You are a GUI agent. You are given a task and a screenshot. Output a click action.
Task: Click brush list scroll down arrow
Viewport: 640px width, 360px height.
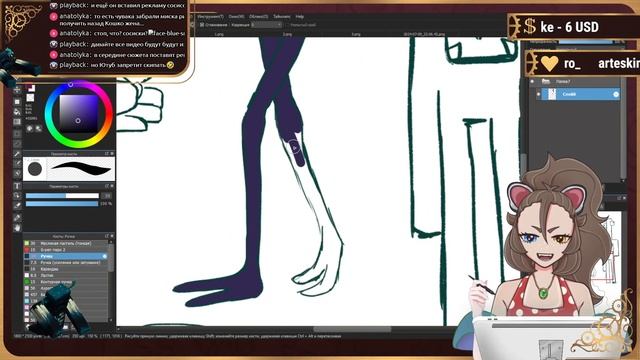tap(111, 320)
